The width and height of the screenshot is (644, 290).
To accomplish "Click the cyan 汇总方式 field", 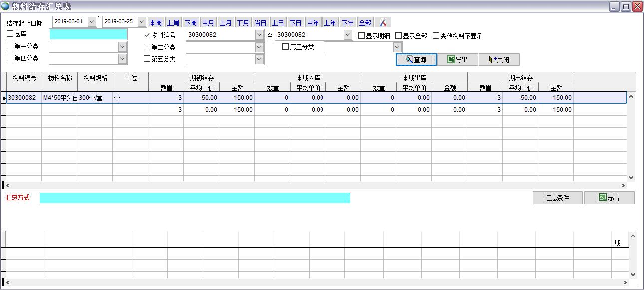I will click(x=195, y=198).
